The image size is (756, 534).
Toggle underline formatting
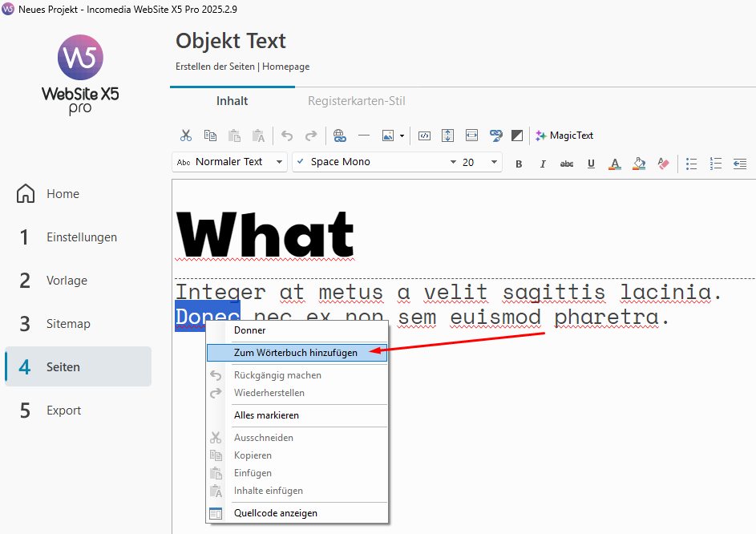click(591, 164)
